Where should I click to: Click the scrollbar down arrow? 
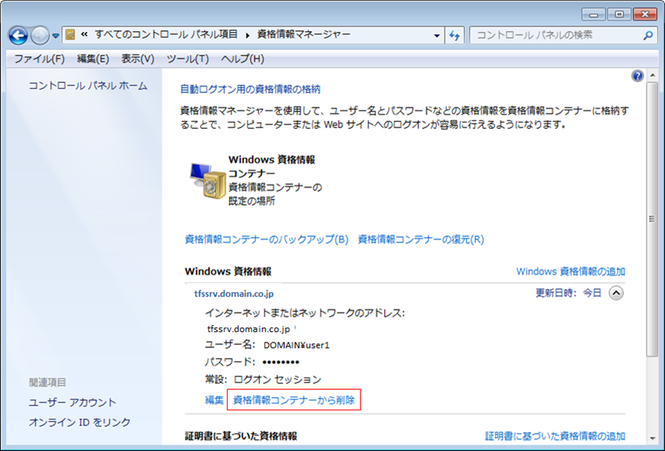652,438
